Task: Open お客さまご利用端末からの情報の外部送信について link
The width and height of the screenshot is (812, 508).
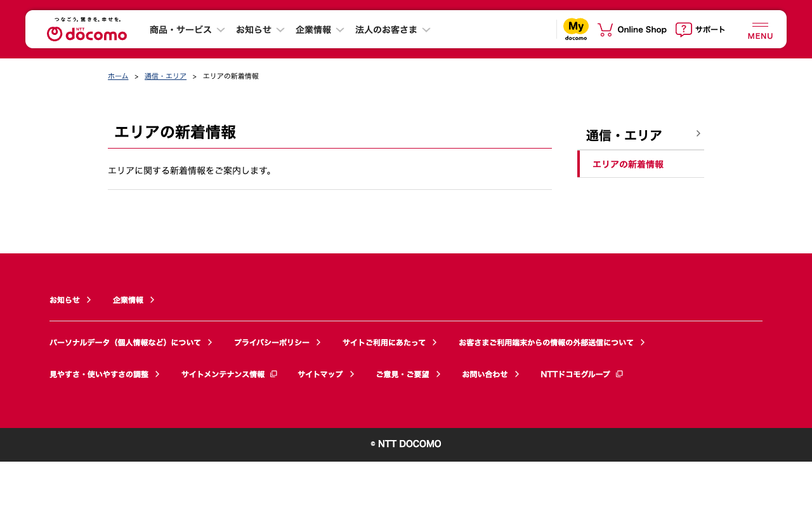Action: (x=552, y=342)
